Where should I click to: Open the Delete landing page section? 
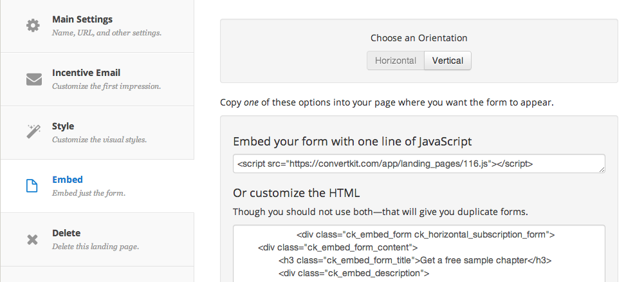pos(66,233)
